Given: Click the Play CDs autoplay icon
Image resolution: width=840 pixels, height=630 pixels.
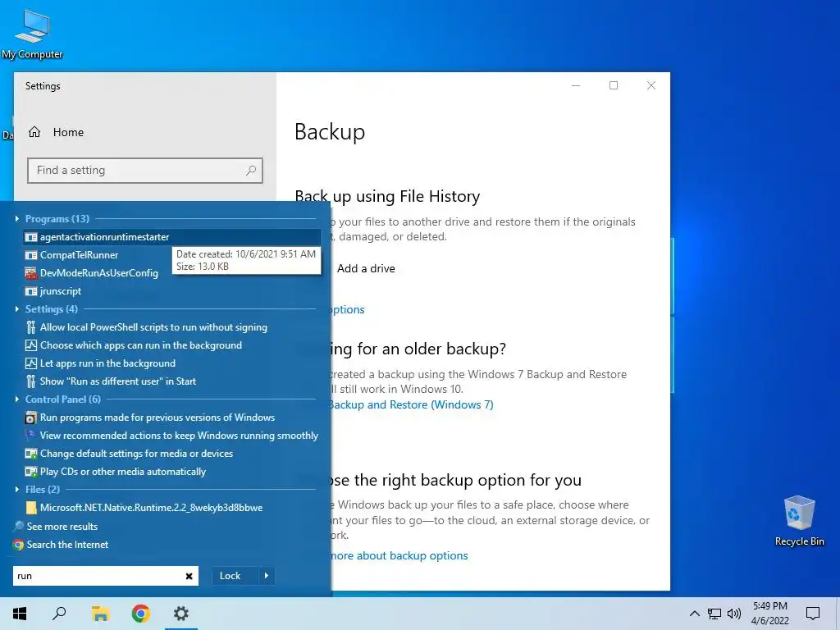Looking at the screenshot, I should [31, 472].
